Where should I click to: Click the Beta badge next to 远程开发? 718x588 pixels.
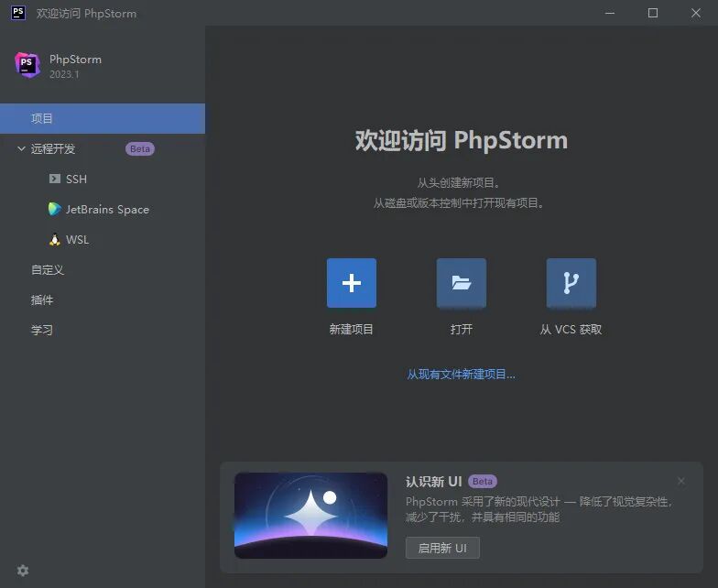tap(140, 148)
